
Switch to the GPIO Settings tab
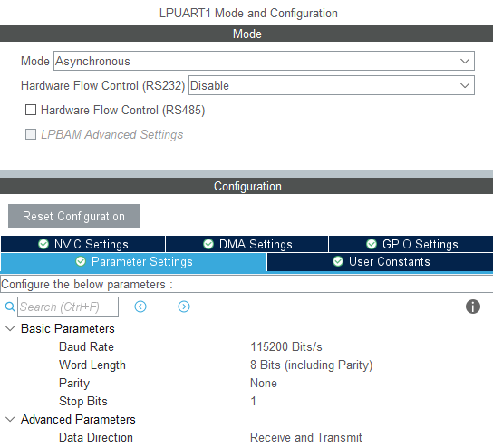click(411, 244)
